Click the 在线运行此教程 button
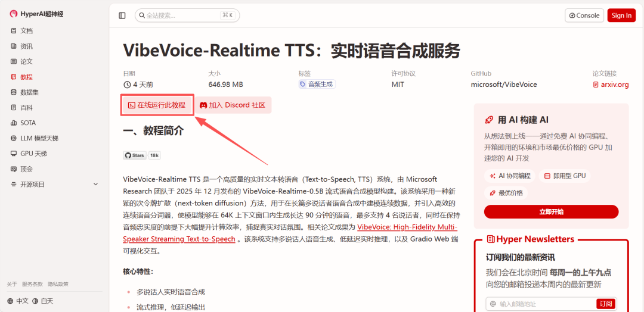 157,105
